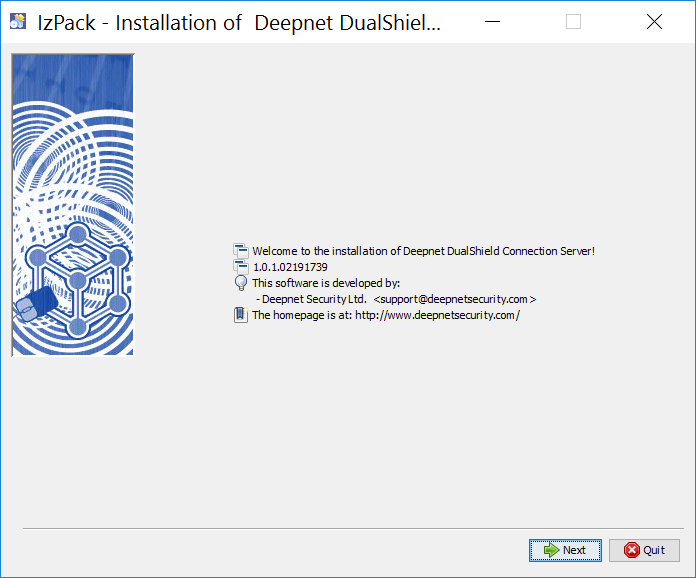The image size is (696, 578).
Task: Click the www.deepnetsecurity.com homepage URL
Action: (437, 315)
